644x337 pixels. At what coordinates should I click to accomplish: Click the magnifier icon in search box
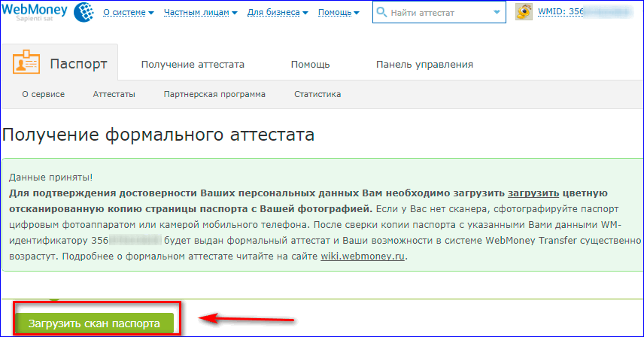pyautogui.click(x=381, y=13)
